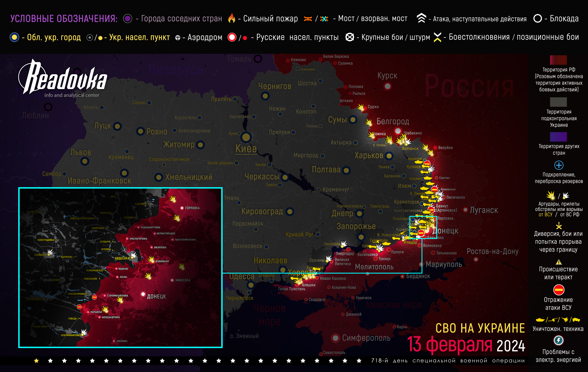The image size is (588, 372).
Task: Click the 'УСЛОВНЫЕ ОБОЗНАЧЕНИЯ:' legend heading
Action: click(64, 19)
